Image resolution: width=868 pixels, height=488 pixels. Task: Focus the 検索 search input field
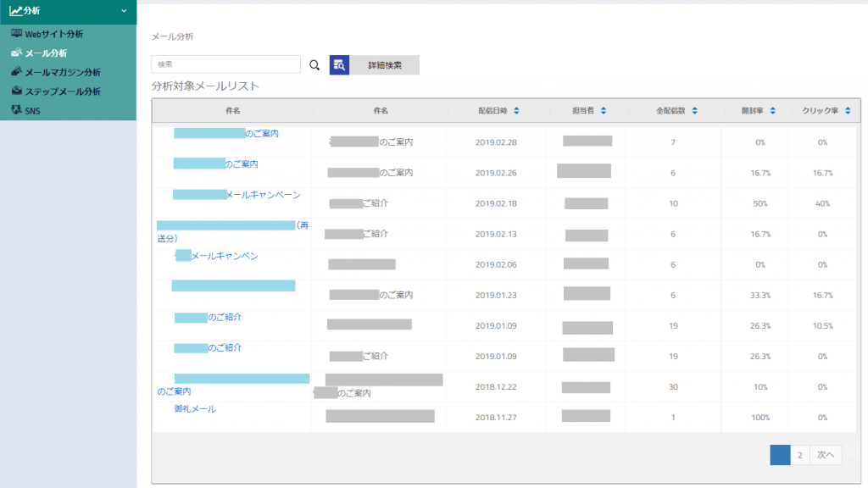point(225,64)
